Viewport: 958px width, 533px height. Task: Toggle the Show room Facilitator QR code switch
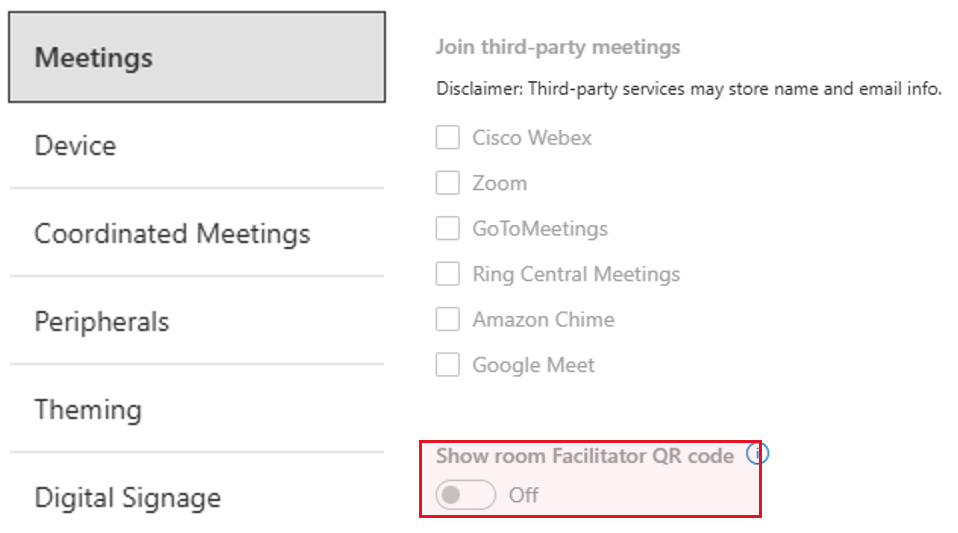pos(466,495)
